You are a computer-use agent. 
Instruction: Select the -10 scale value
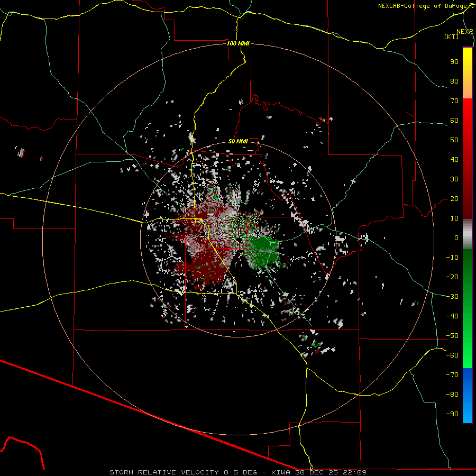(452, 258)
